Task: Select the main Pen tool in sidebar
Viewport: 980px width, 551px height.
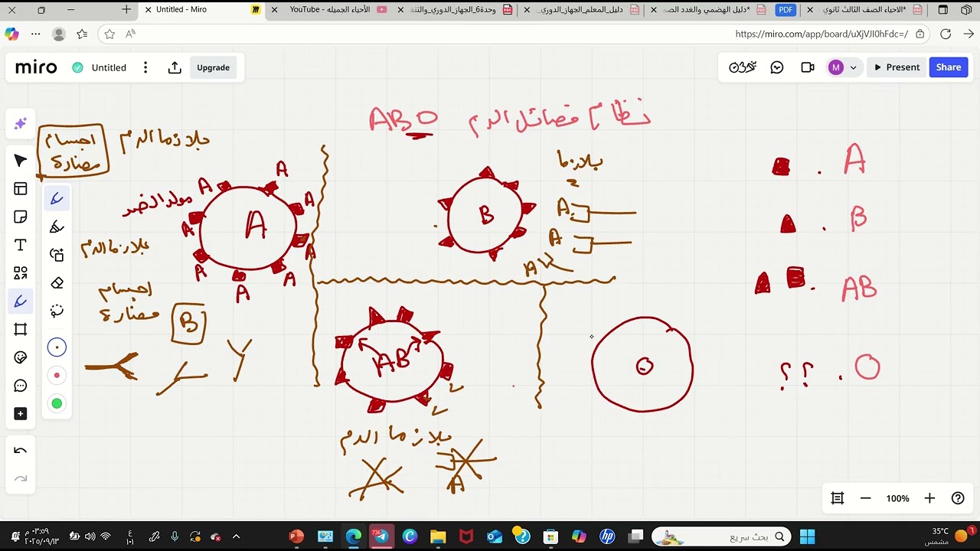Action: [x=21, y=302]
